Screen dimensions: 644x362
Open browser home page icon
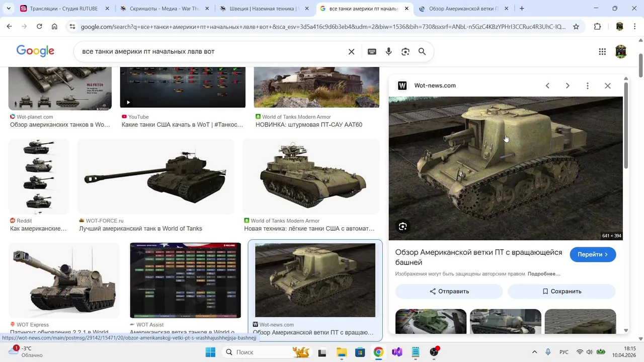[x=54, y=27]
